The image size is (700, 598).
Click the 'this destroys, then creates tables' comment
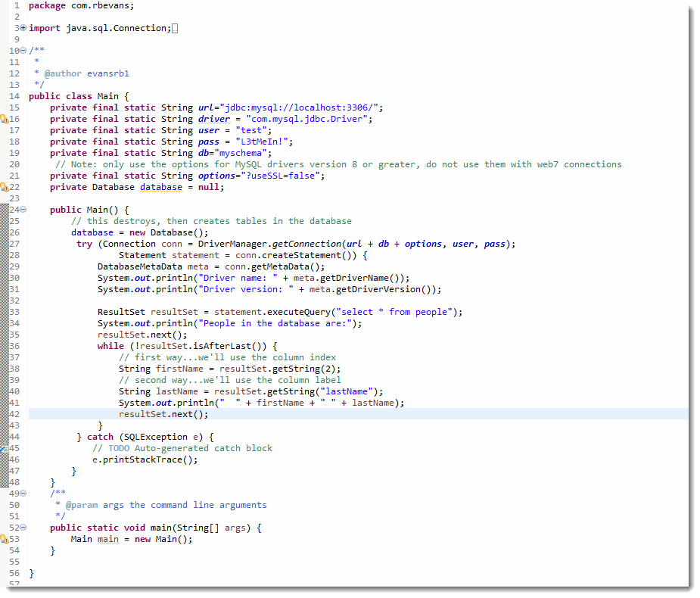(x=211, y=221)
